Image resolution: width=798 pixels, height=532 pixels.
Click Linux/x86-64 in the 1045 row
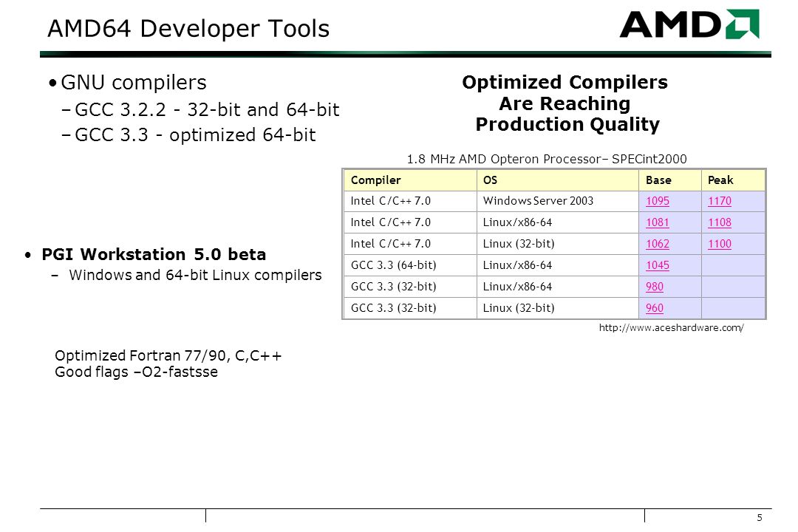[x=517, y=265]
